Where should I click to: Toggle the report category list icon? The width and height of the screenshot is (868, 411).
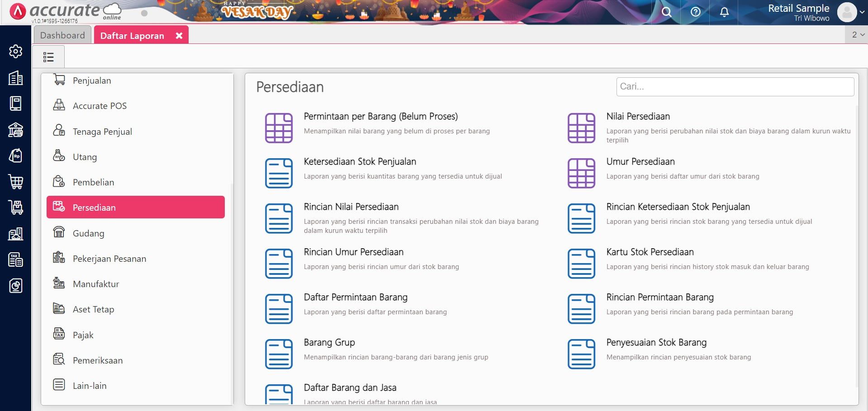tap(48, 57)
